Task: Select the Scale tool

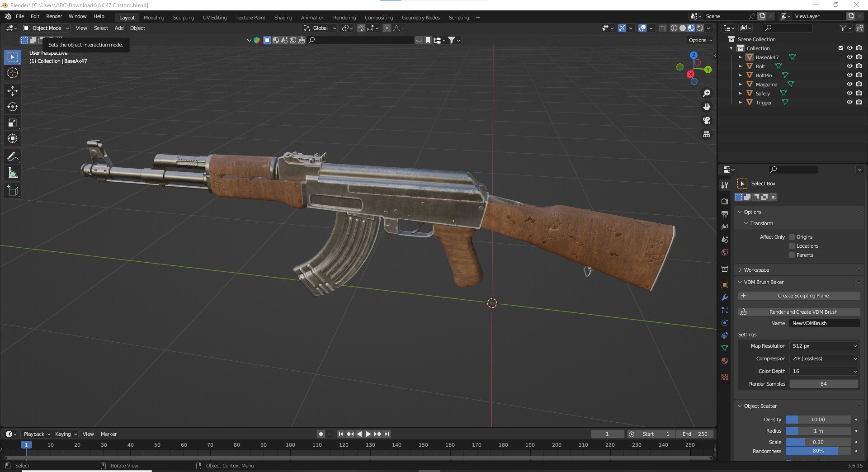Action: (x=13, y=123)
